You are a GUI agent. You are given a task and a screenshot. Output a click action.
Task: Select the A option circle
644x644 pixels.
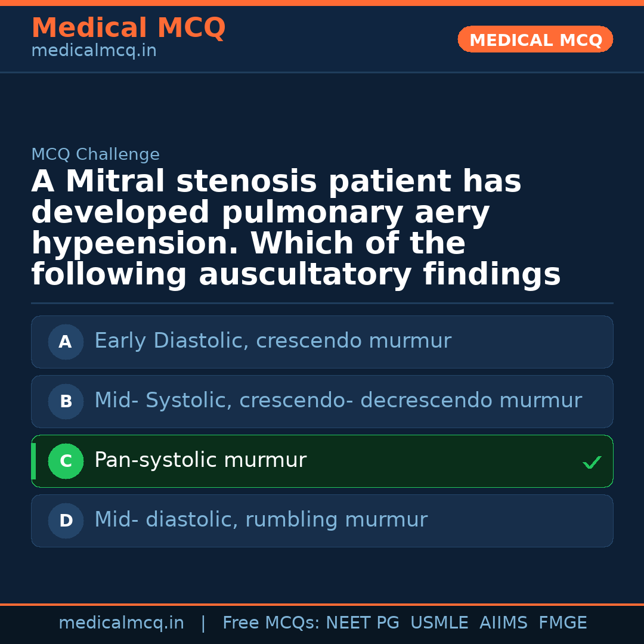[66, 342]
